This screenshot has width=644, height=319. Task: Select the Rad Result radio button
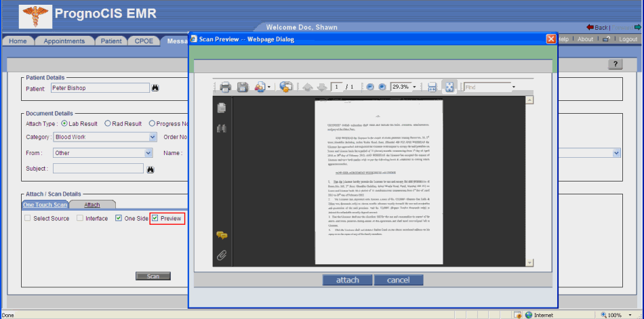108,123
